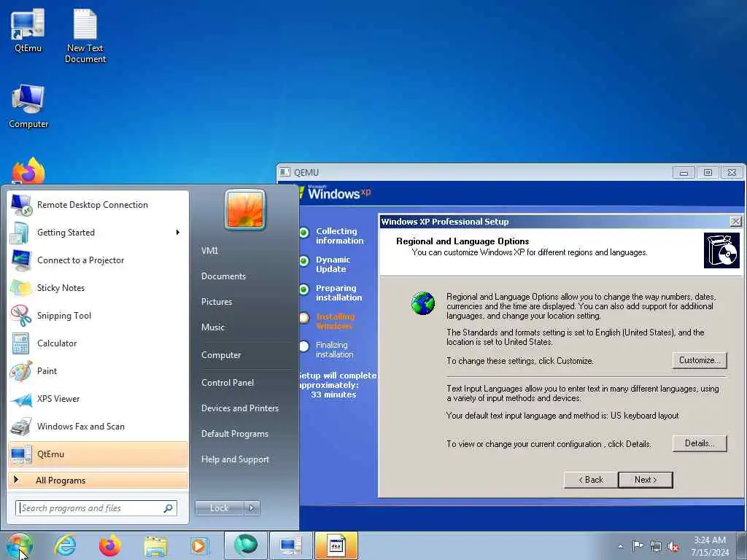
Task: Select the New Text Document desktop icon
Action: (x=85, y=35)
